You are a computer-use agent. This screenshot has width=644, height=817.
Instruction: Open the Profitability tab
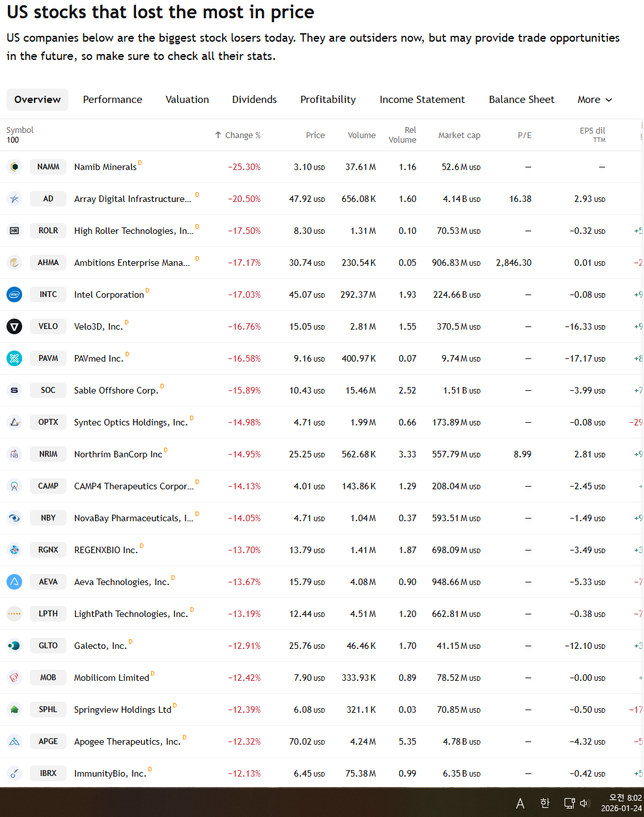[328, 100]
